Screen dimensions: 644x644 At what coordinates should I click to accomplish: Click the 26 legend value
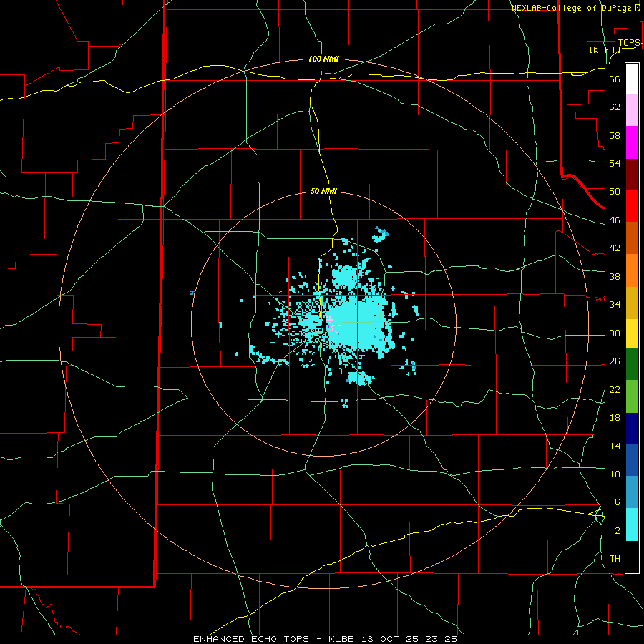(x=615, y=361)
